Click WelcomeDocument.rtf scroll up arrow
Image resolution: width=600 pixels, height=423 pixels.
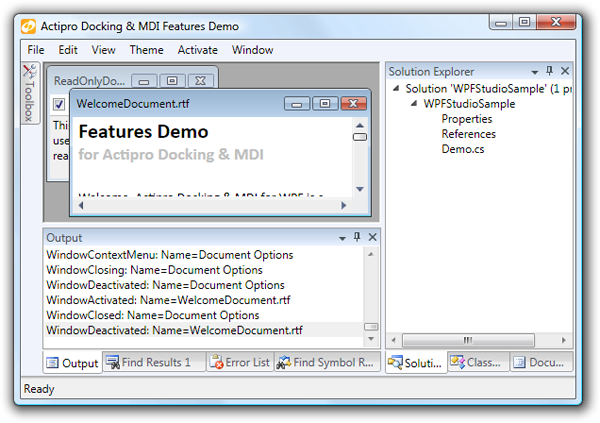point(360,125)
